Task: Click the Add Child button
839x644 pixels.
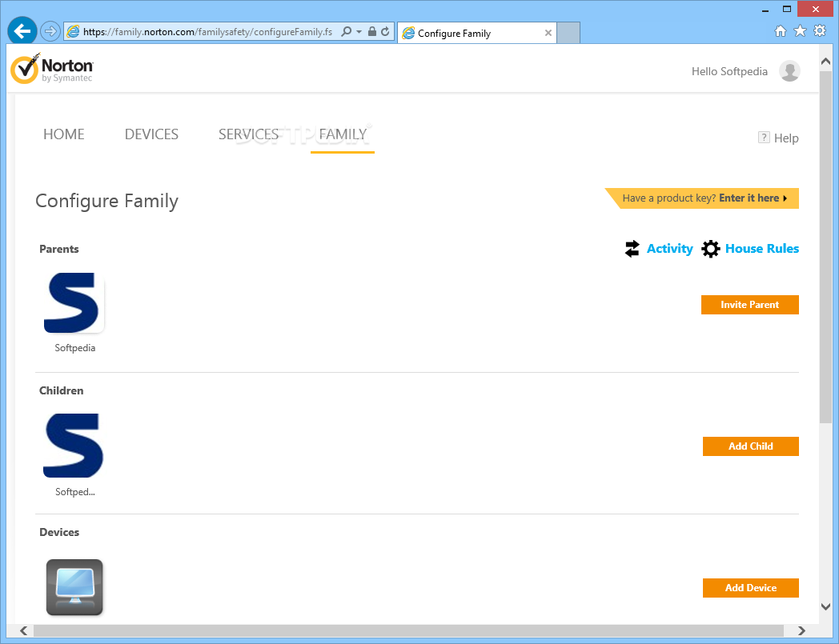Action: coord(750,446)
